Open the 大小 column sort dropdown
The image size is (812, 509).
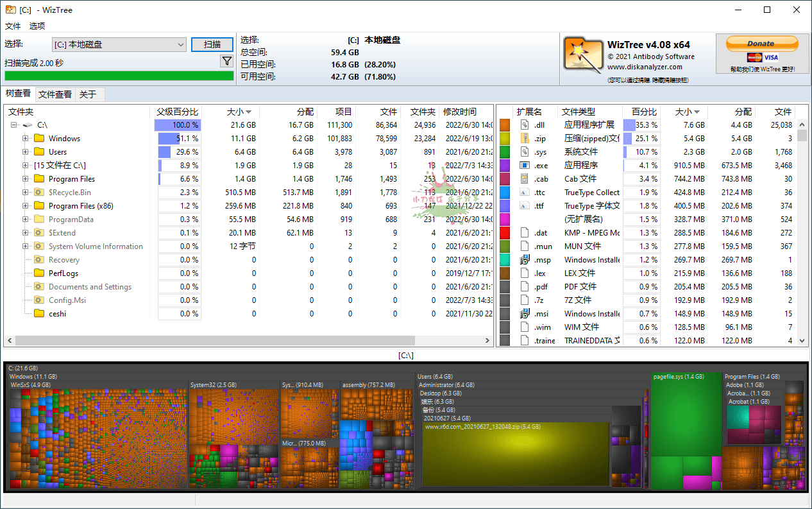(x=250, y=111)
